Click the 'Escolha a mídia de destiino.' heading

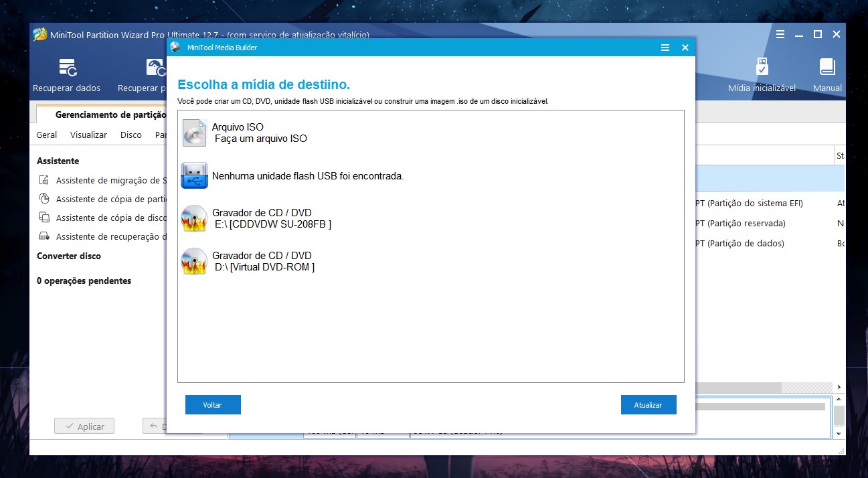(264, 85)
